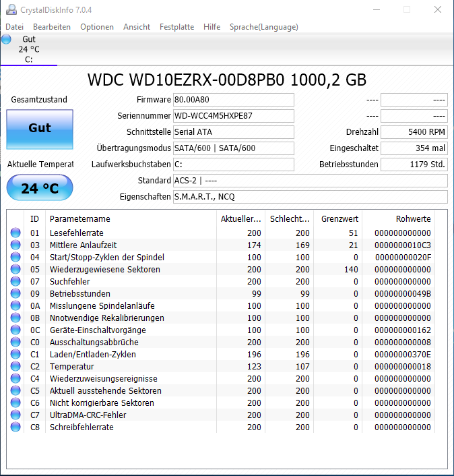454x476 pixels.
Task: Open the Datei menu
Action: tap(15, 27)
